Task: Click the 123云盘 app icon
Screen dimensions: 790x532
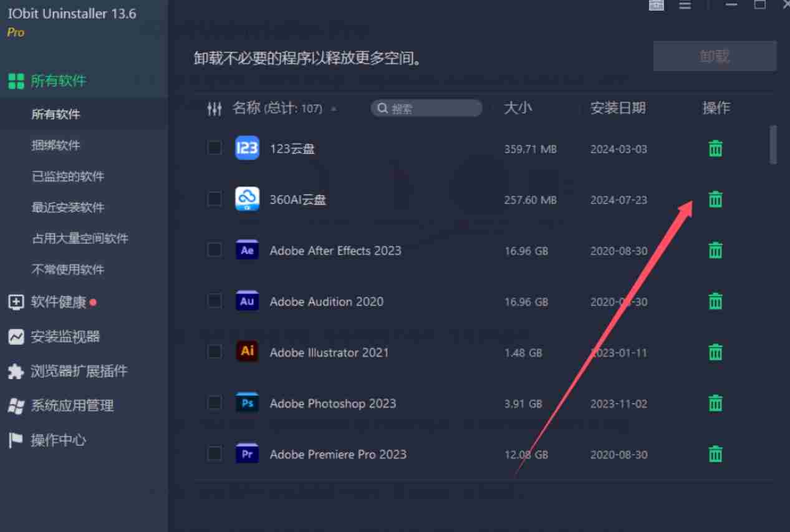Action: (247, 148)
